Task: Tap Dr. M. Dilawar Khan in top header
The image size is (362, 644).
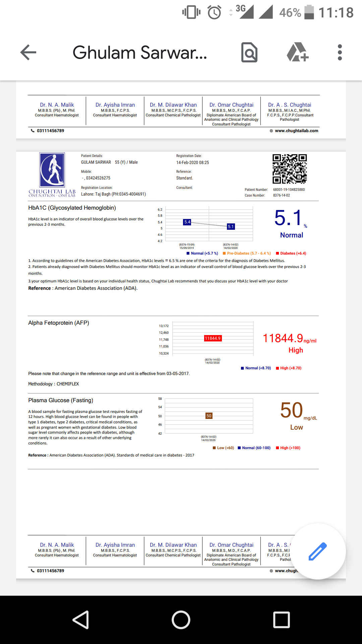Action: point(173,105)
